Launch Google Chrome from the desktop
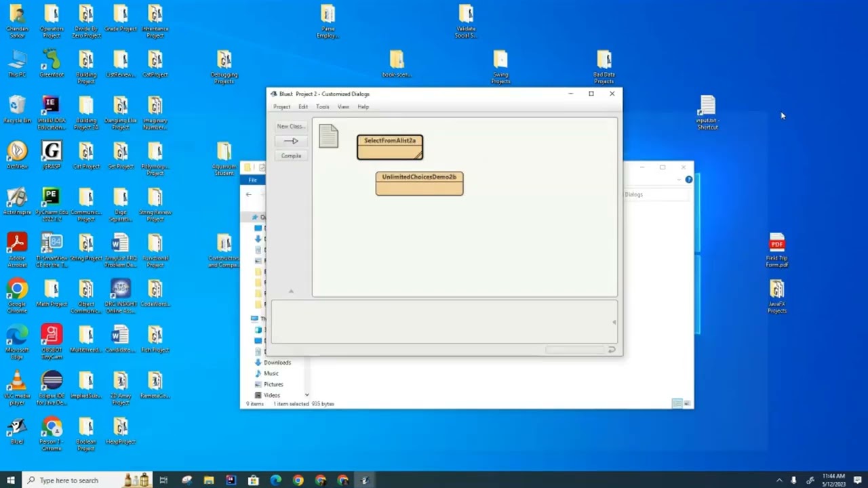 [x=17, y=296]
